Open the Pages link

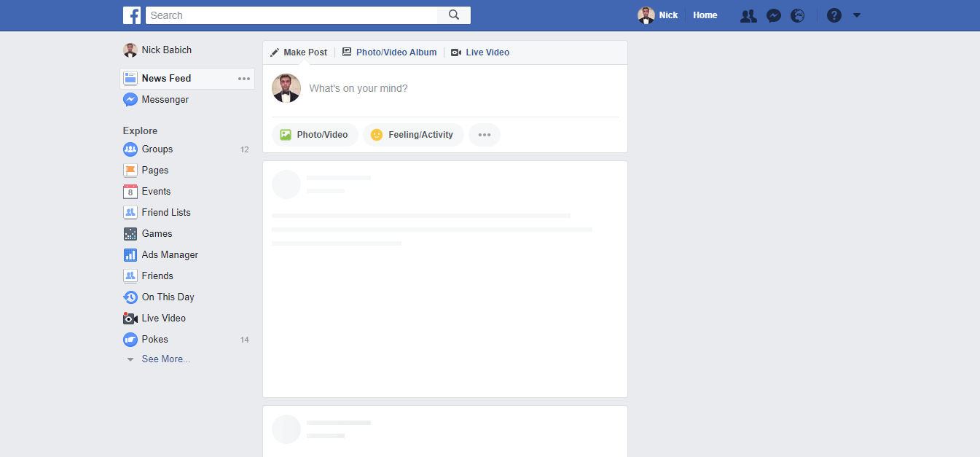[x=155, y=171]
